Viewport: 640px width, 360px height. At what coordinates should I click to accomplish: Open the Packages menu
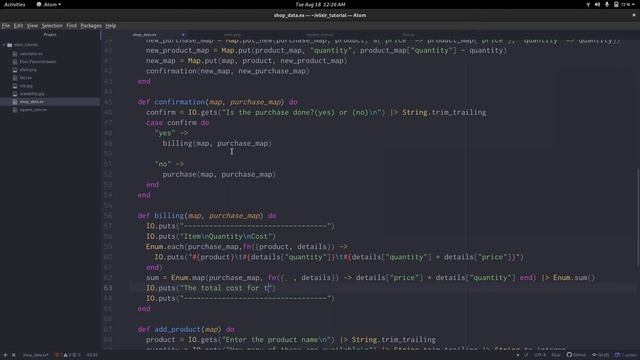point(91,26)
